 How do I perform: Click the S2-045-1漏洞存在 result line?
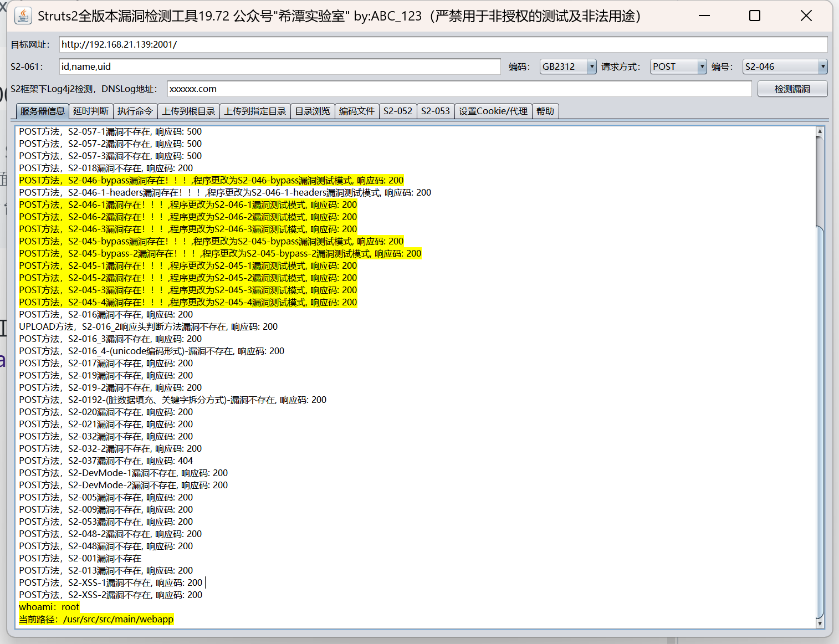[188, 265]
